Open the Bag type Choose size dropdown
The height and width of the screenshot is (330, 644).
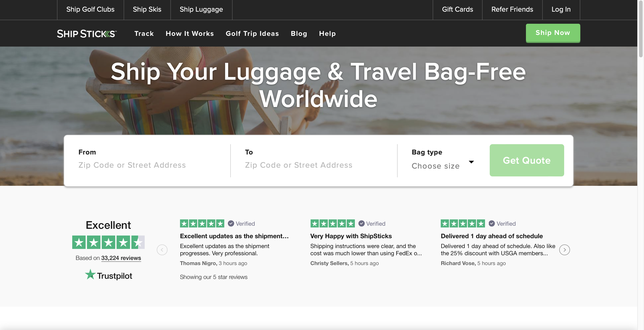[443, 166]
